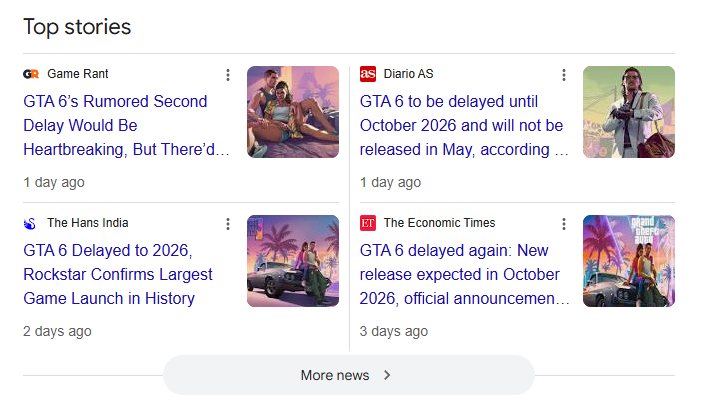Image resolution: width=708 pixels, height=404 pixels.
Task: Click the More news button
Action: (348, 375)
